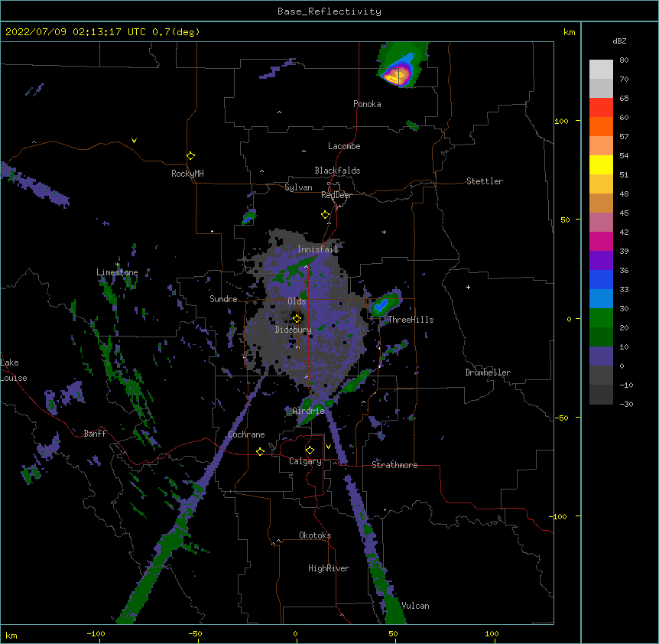
Task: Click the Innisfail city label
Action: pyautogui.click(x=318, y=249)
